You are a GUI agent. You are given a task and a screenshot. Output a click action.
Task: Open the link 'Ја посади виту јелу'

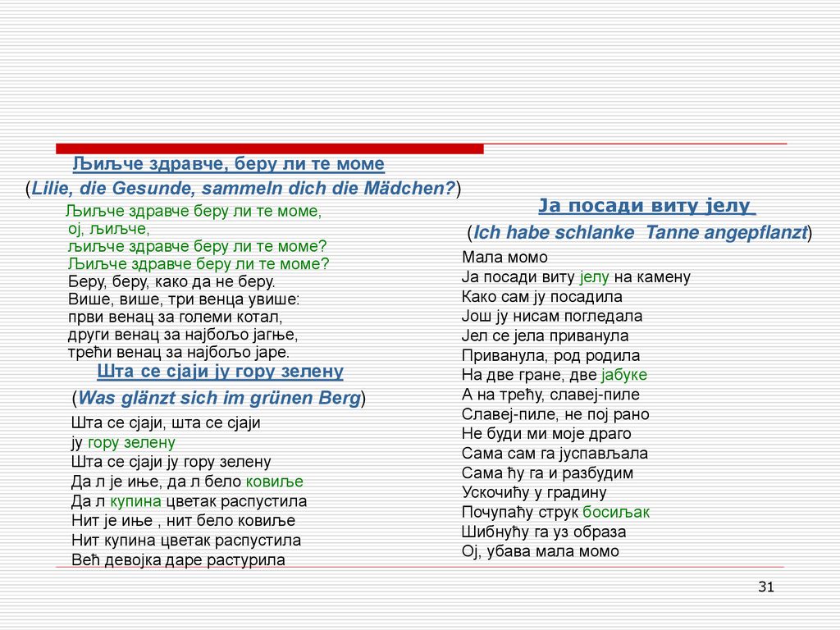click(646, 204)
